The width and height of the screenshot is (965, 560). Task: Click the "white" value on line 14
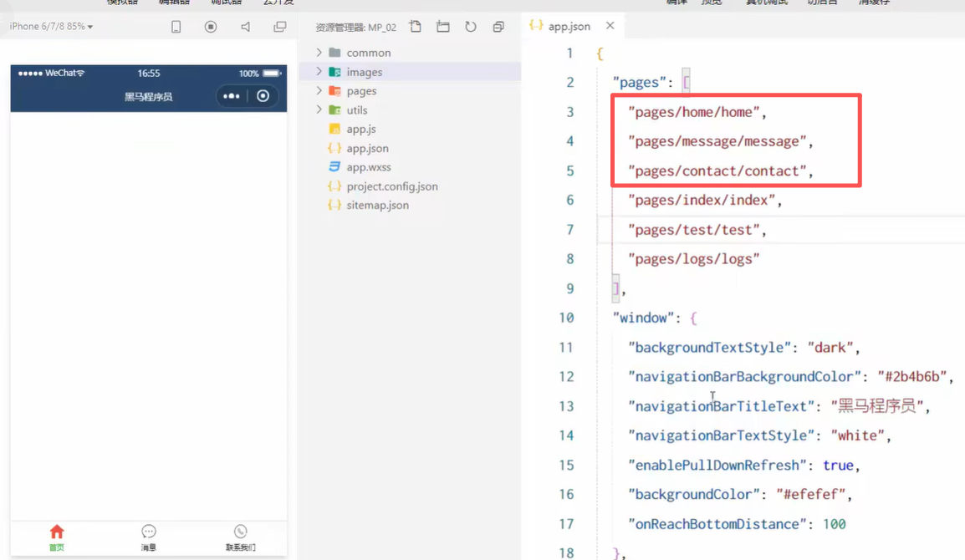(857, 435)
